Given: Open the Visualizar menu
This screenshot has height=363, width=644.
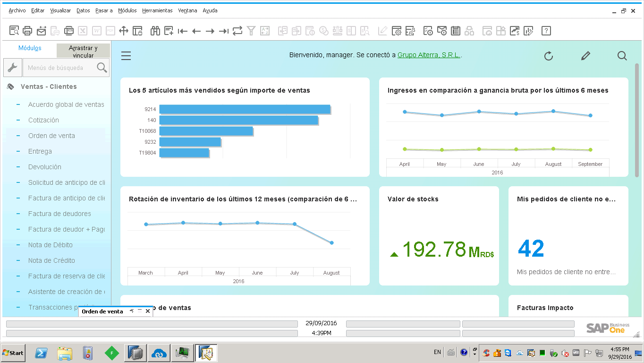Looking at the screenshot, I should pos(60,10).
